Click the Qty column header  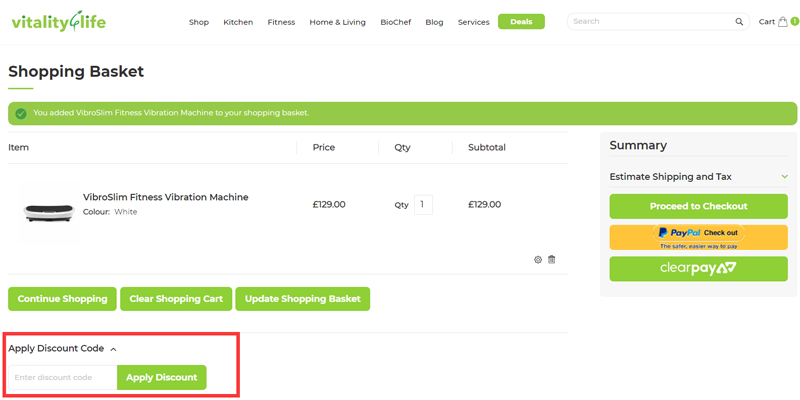[x=402, y=148]
